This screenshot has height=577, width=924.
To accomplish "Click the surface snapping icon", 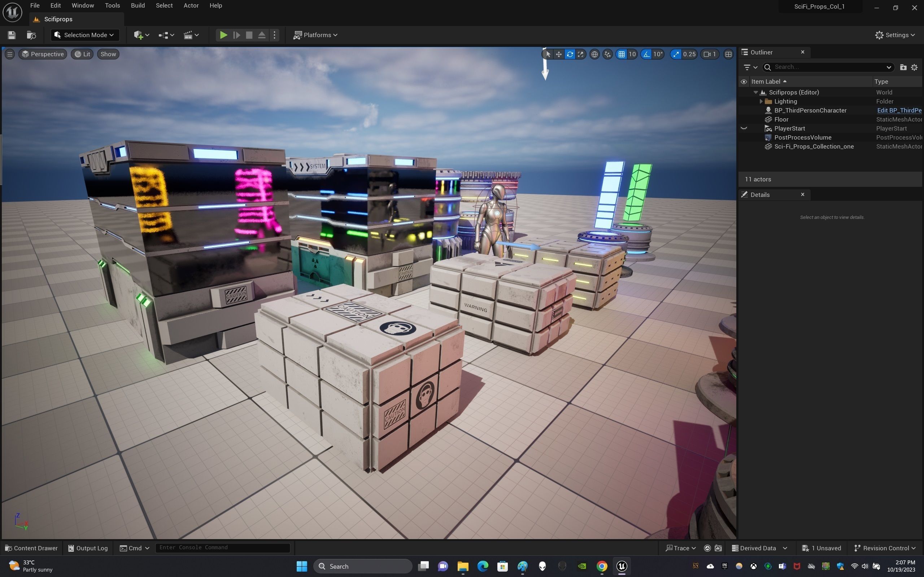I will point(607,54).
